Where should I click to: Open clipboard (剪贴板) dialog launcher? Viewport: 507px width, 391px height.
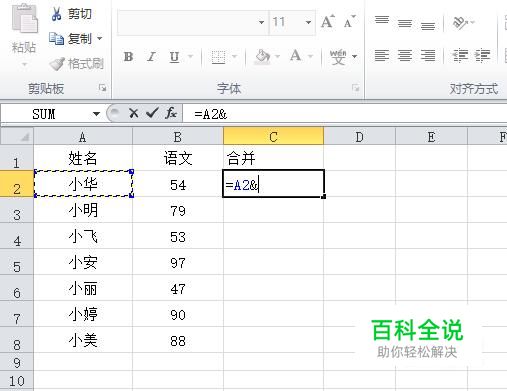coord(103,88)
